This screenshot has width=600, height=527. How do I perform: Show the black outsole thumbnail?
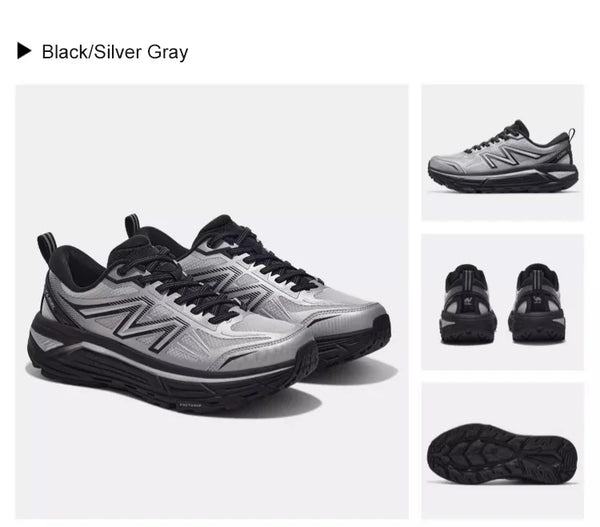(503, 451)
